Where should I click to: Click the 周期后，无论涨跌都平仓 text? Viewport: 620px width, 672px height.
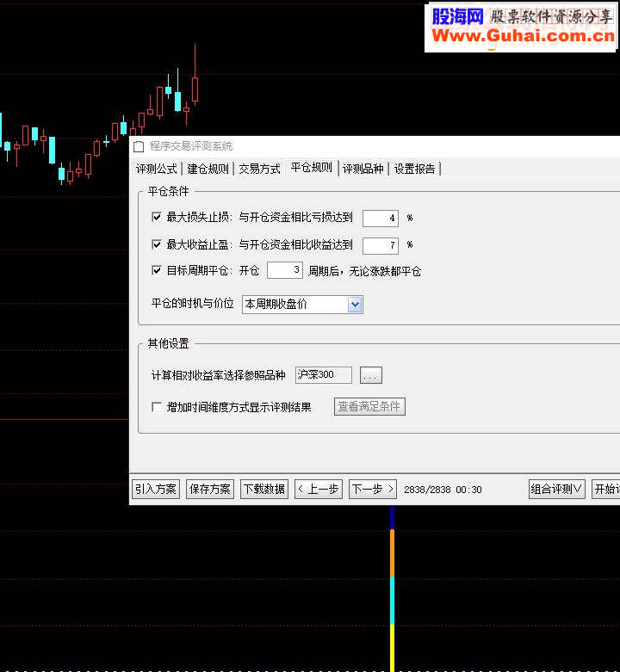click(365, 271)
